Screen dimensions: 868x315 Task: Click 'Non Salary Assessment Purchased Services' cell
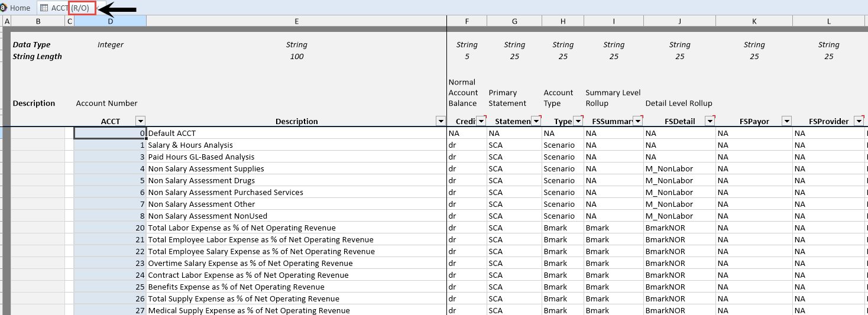tap(296, 192)
